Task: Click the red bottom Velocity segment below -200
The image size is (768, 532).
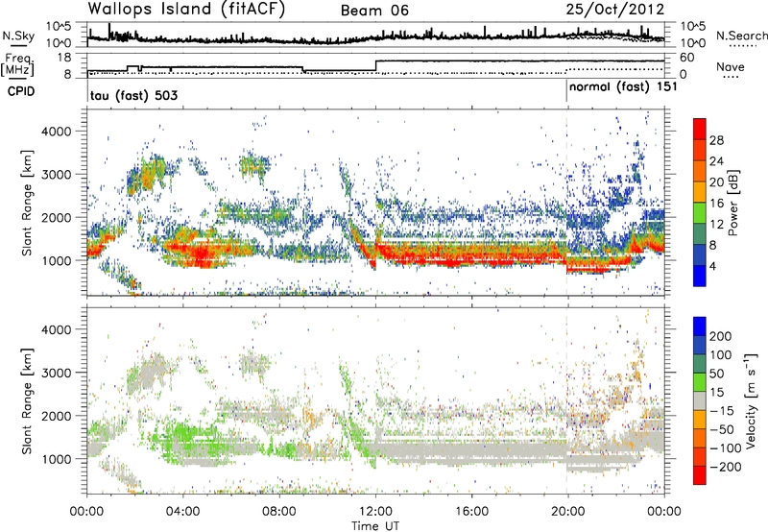Action: click(700, 475)
